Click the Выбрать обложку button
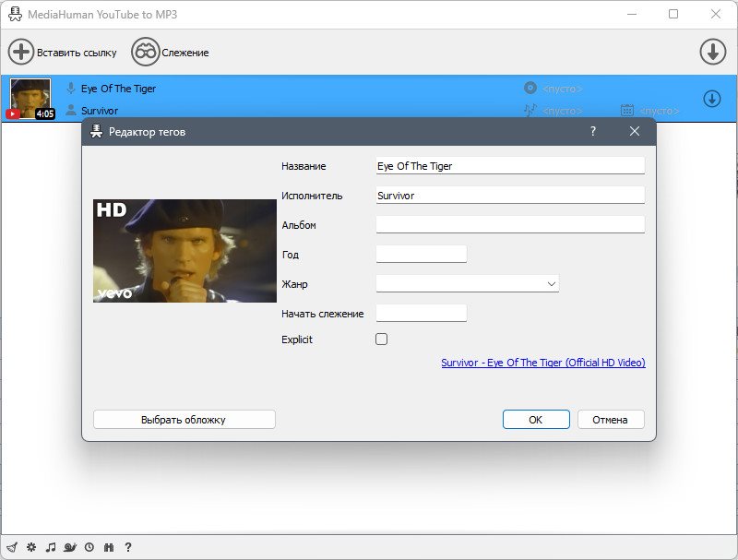This screenshot has width=738, height=560. coord(184,419)
